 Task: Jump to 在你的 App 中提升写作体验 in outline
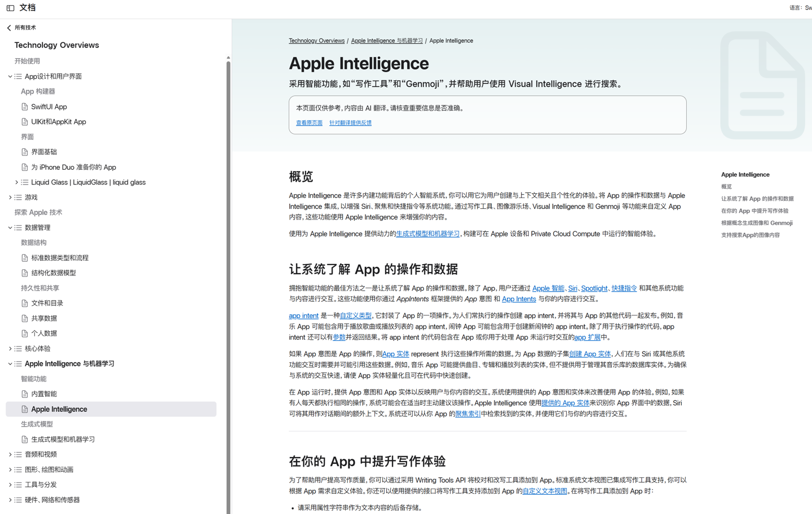pos(754,211)
